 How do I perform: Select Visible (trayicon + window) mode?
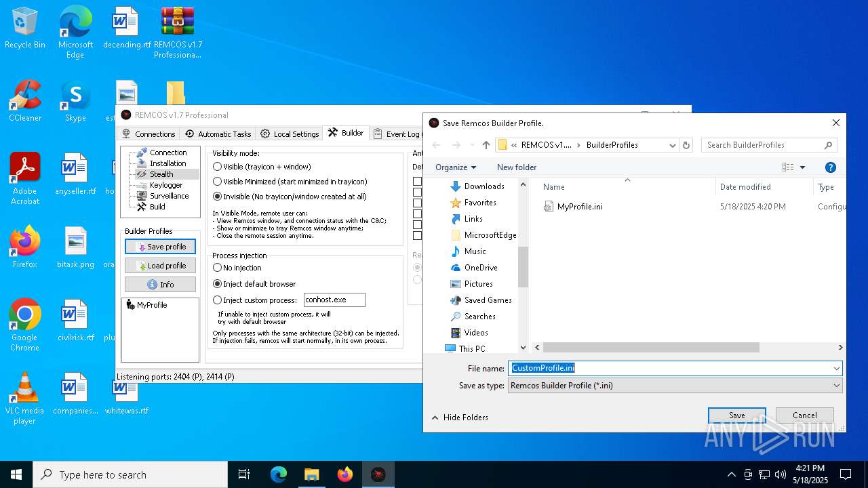tap(262, 167)
